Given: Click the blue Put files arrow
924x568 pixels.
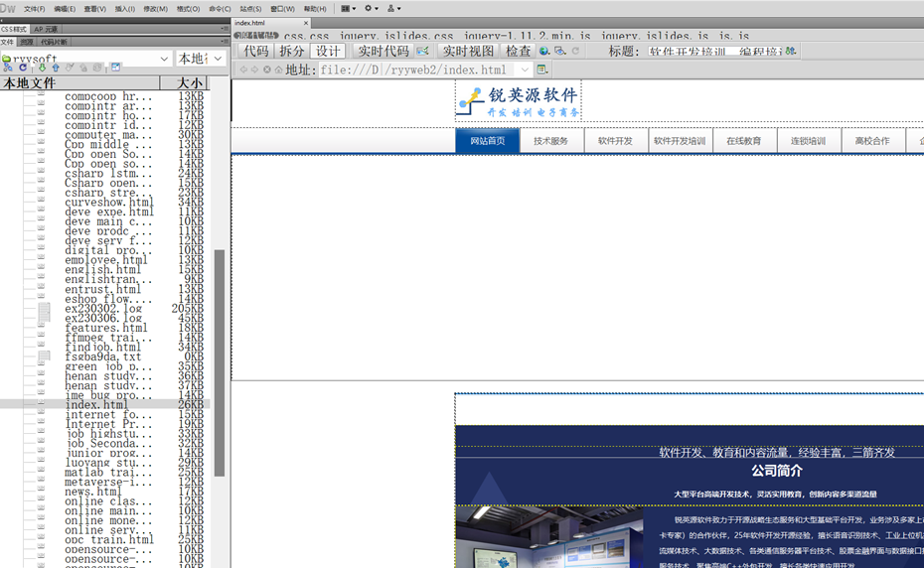Looking at the screenshot, I should (56, 68).
